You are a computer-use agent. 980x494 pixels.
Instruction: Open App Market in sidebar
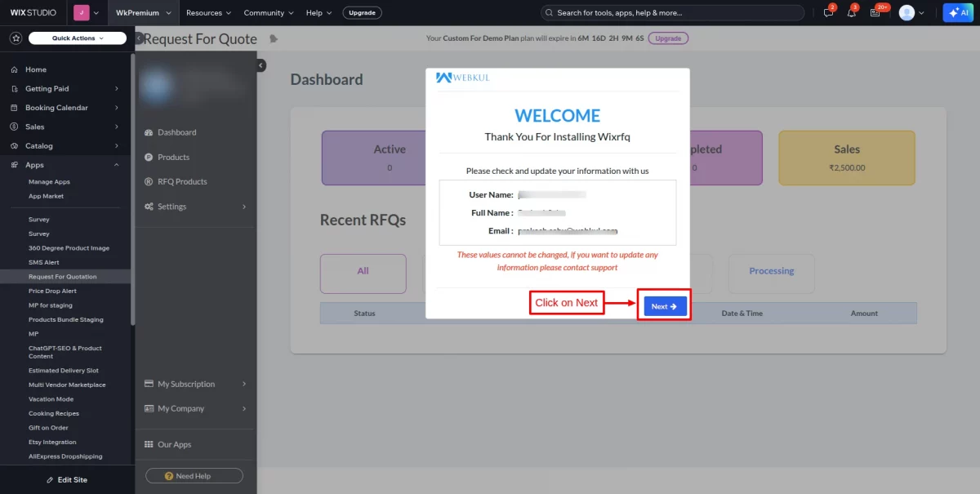click(46, 196)
